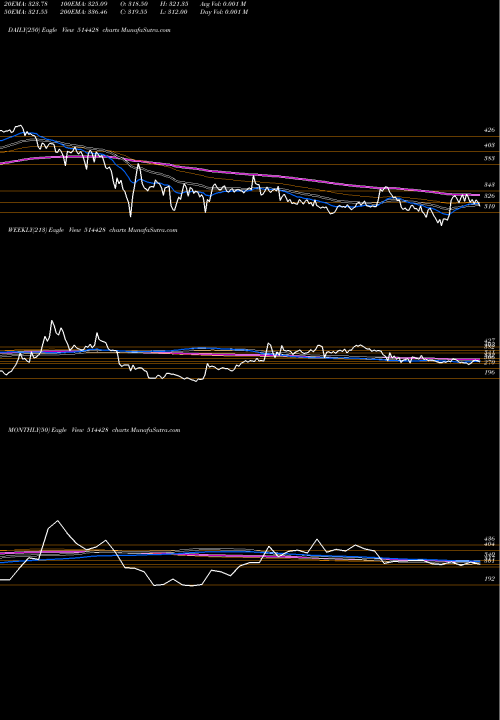Click the 196 price label on weekly chart
Screen dimensions: 500x720
tap(489, 372)
